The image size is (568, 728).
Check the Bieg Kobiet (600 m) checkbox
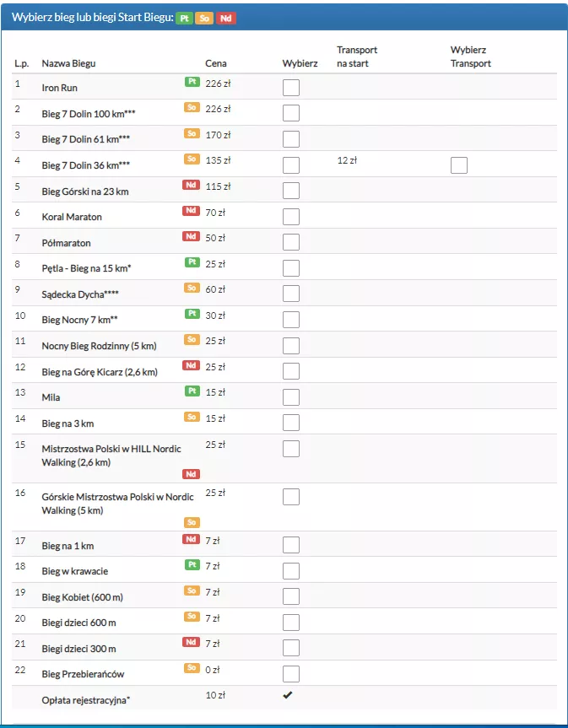[290, 597]
